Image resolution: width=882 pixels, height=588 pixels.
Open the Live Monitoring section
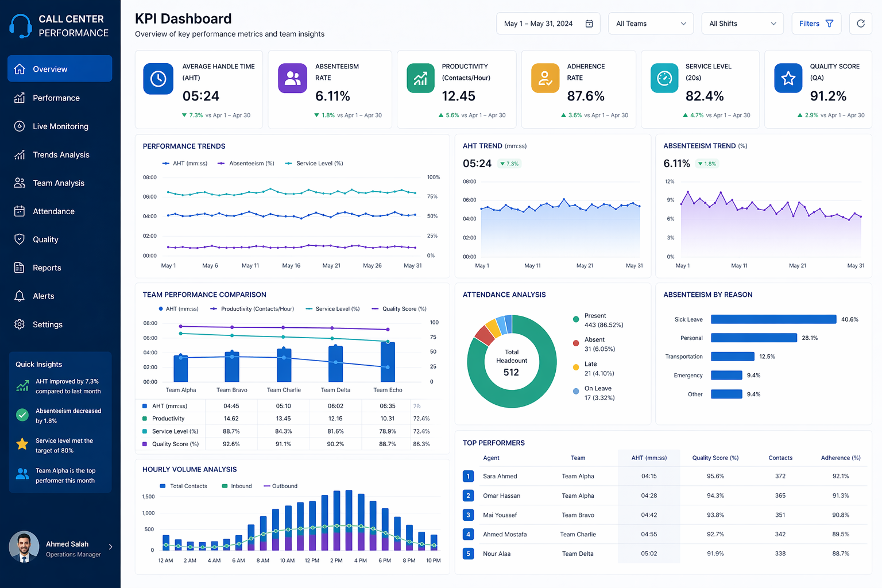click(x=60, y=126)
